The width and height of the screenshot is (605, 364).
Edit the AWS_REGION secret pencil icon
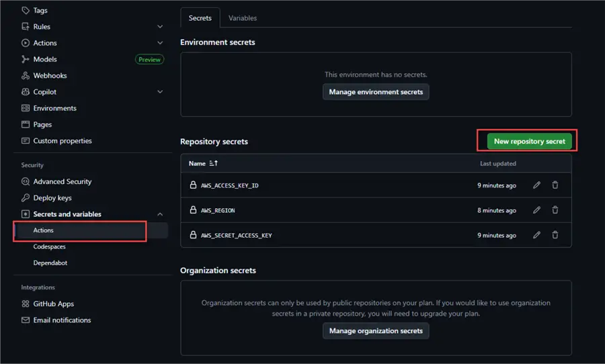click(536, 210)
